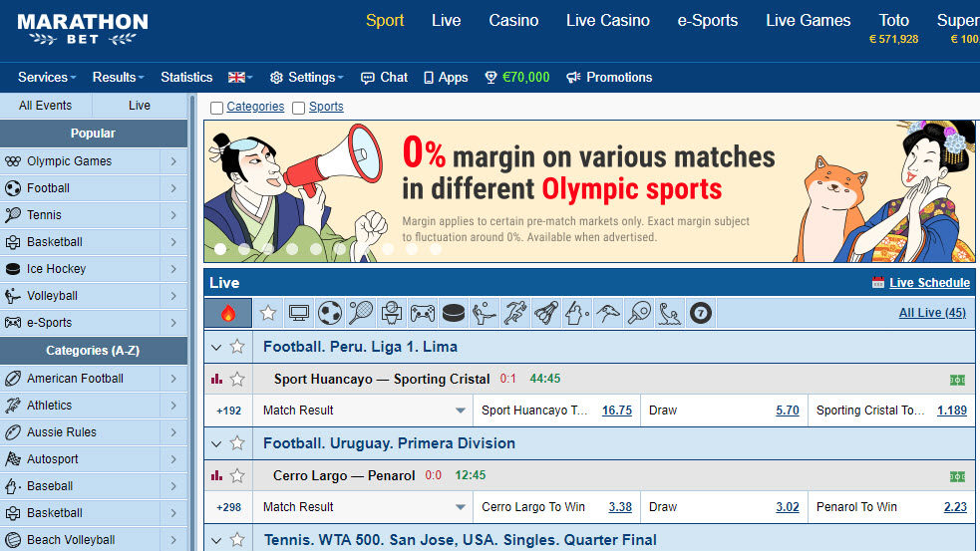Switch sidebar to the Live tab

point(140,106)
